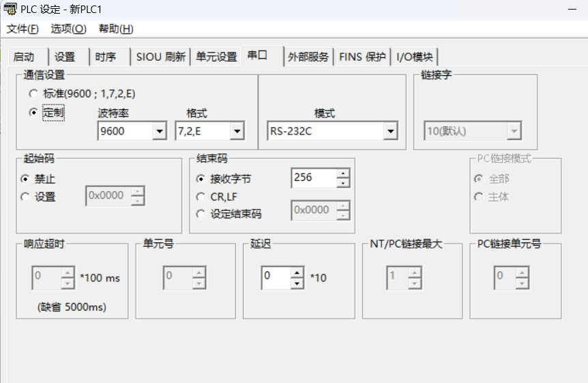The height and width of the screenshot is (383, 588).
Task: Select the 定制 custom radio option
Action: (33, 113)
